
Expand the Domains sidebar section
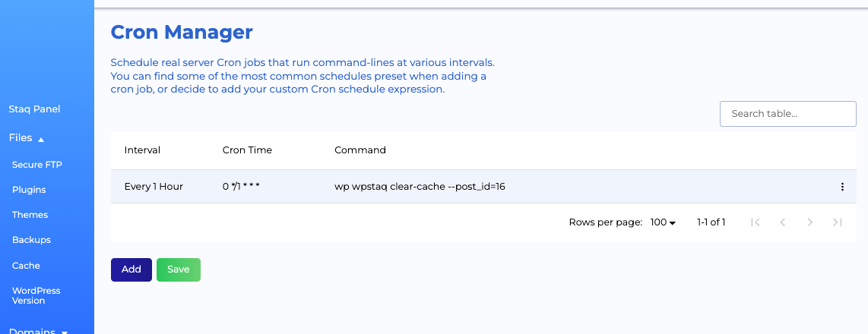tap(64, 332)
